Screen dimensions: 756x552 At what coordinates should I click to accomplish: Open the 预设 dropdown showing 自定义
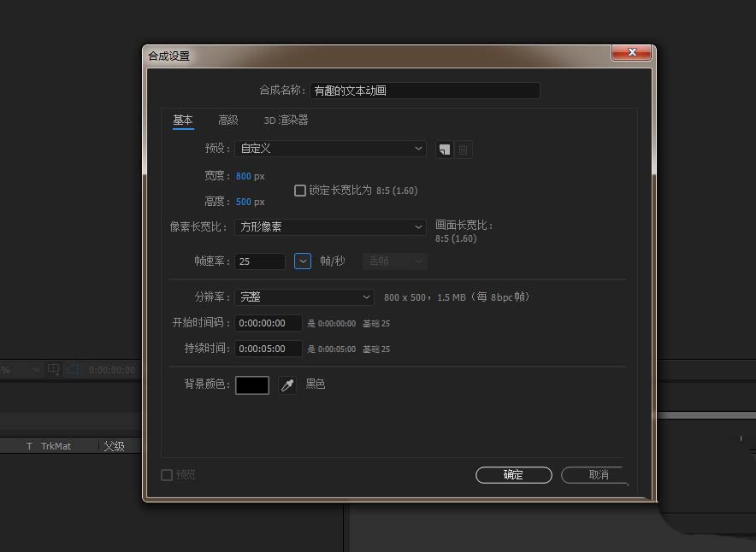(x=330, y=149)
